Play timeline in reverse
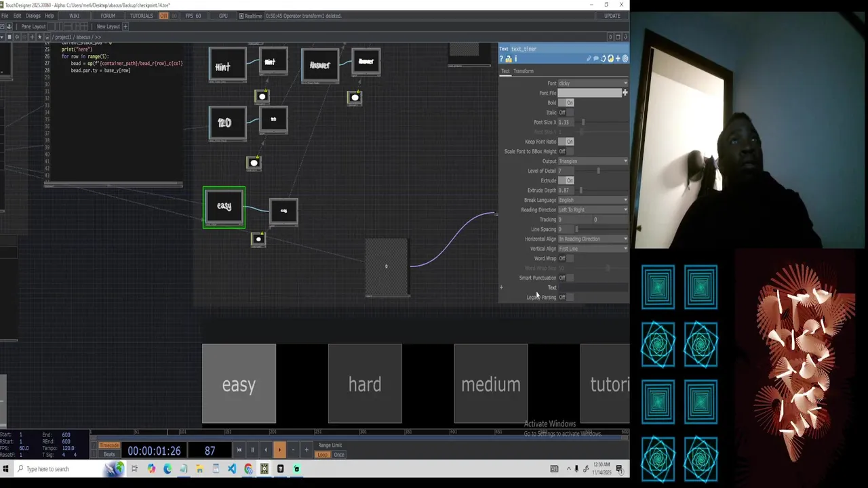The width and height of the screenshot is (868, 488). pyautogui.click(x=266, y=449)
